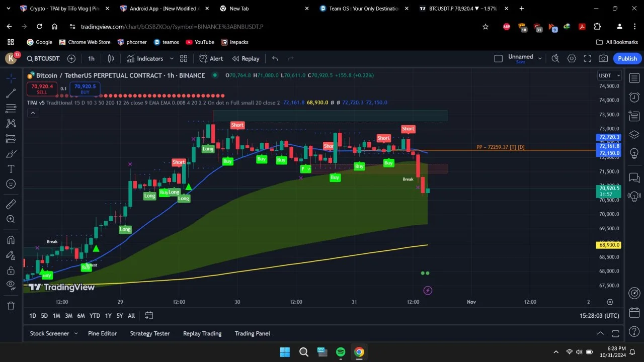Activate the zoom in tool

tap(11, 219)
